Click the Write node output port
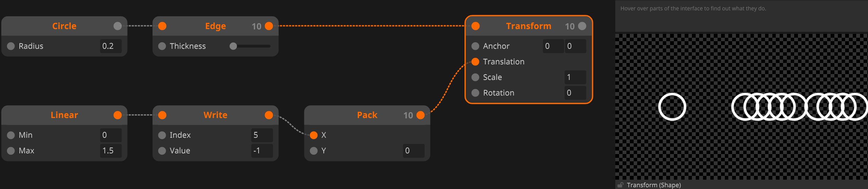This screenshot has width=868, height=189. point(269,115)
